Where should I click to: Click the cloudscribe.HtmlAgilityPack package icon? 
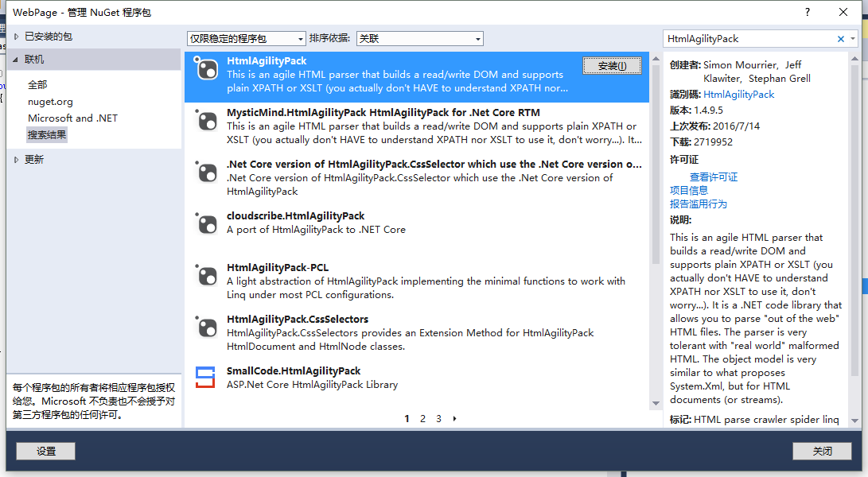pyautogui.click(x=207, y=223)
